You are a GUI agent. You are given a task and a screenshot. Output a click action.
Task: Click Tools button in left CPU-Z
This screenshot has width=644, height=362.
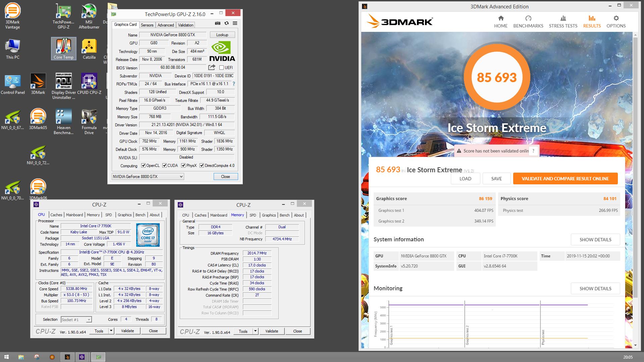click(99, 331)
